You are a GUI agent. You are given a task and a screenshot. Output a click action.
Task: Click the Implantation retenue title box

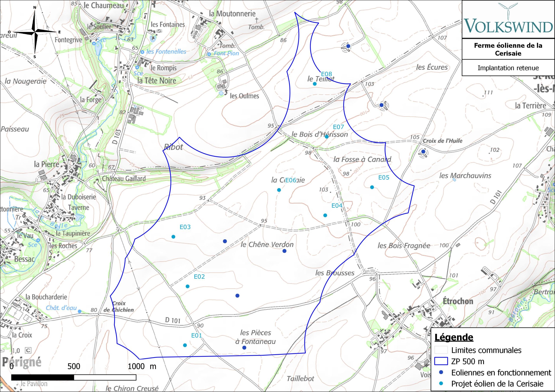(508, 68)
